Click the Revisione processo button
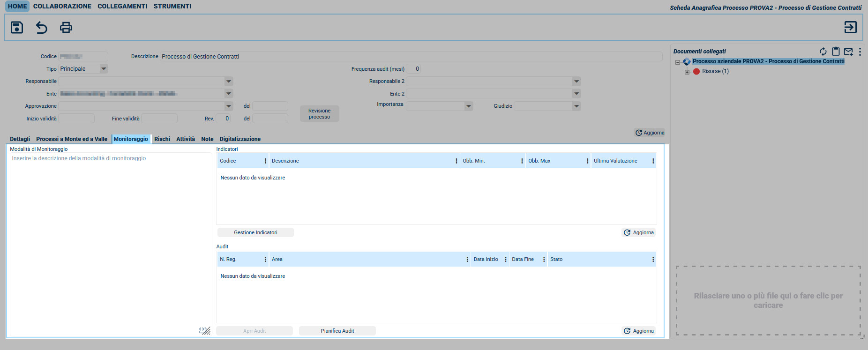The width and height of the screenshot is (868, 350). point(319,114)
